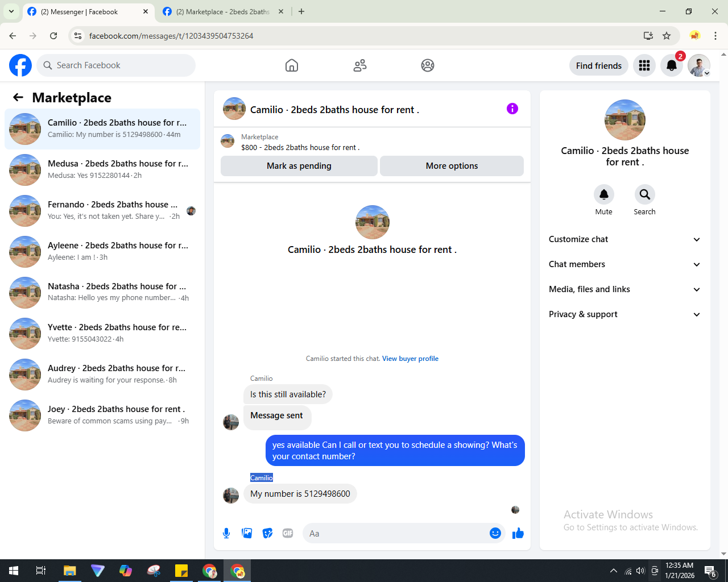Click the More options button
This screenshot has height=582, width=728.
pos(452,166)
